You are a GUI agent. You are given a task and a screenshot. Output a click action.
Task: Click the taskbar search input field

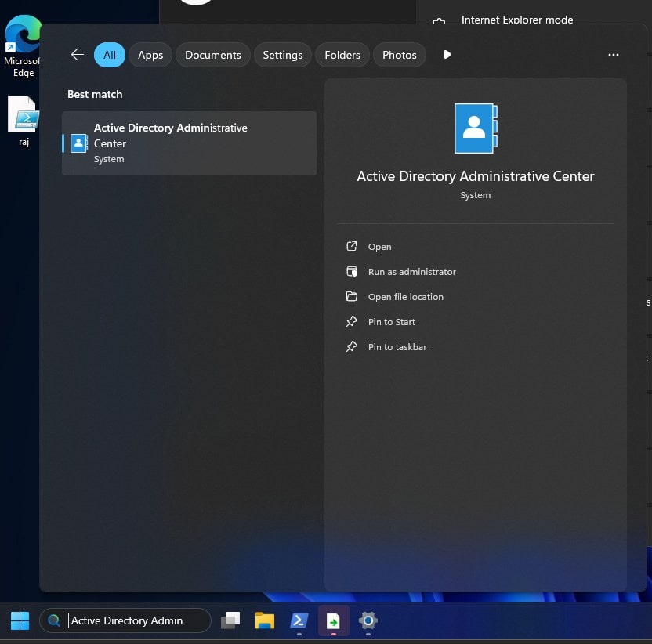[x=133, y=620]
